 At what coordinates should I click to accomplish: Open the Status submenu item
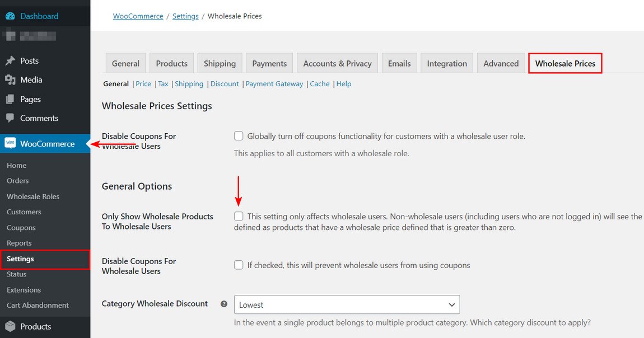[x=16, y=274]
